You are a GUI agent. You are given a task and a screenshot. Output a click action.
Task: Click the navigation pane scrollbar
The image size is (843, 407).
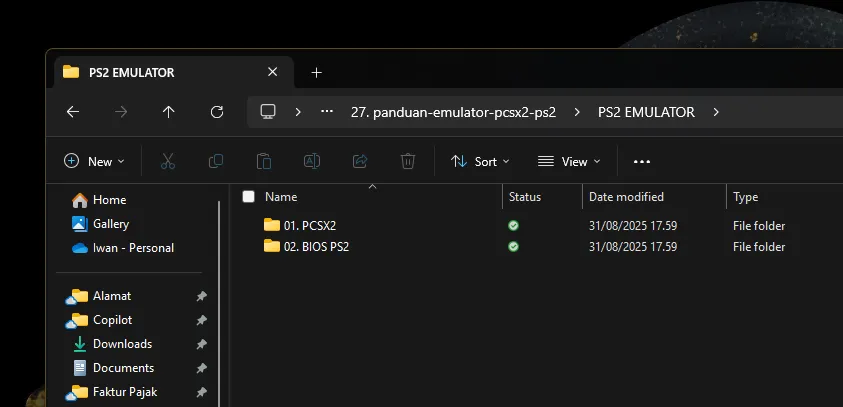click(x=219, y=304)
